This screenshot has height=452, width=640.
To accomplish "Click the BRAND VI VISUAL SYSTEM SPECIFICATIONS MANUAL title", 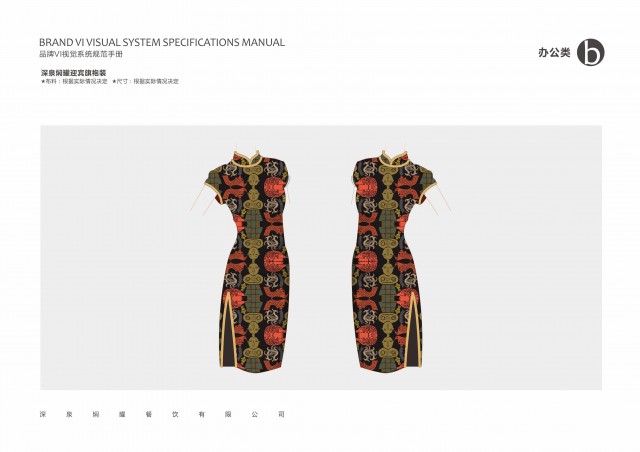I will [x=162, y=42].
